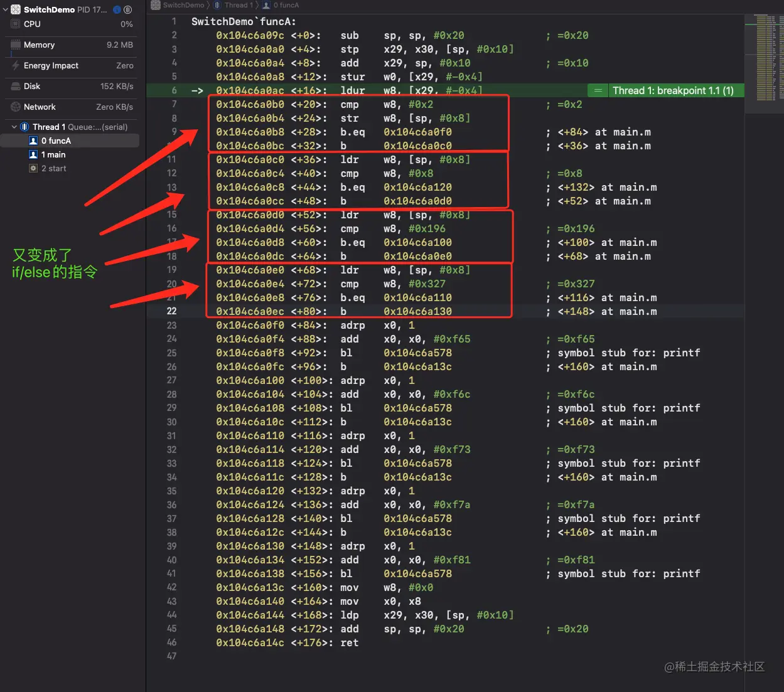Viewport: 784px width, 692px height.
Task: Click the Network value Zero KB/s
Action: [x=115, y=107]
